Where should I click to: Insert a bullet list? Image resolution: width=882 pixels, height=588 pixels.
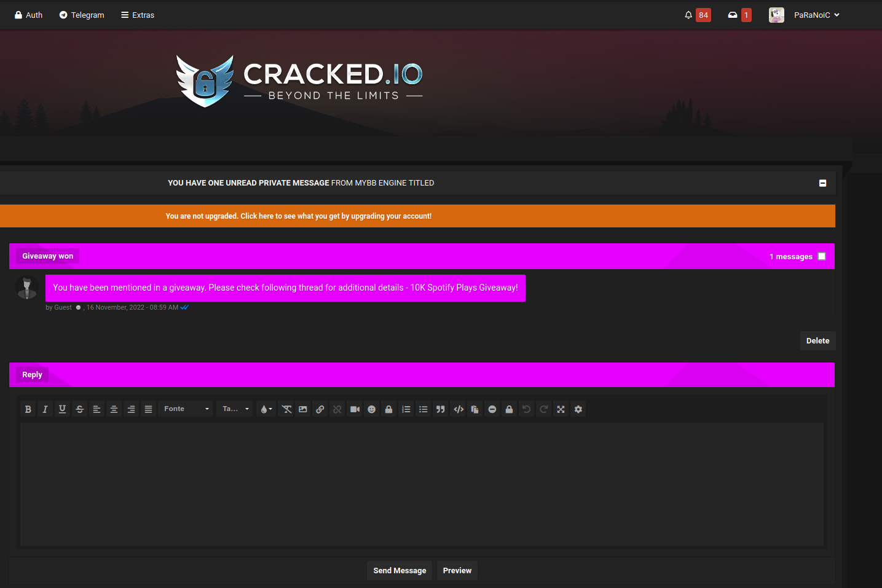tap(423, 409)
